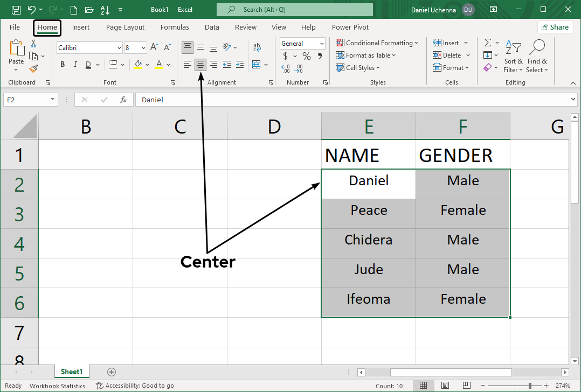Image resolution: width=581 pixels, height=392 pixels.
Task: Click the Format Painter brush icon
Action: coord(33,68)
